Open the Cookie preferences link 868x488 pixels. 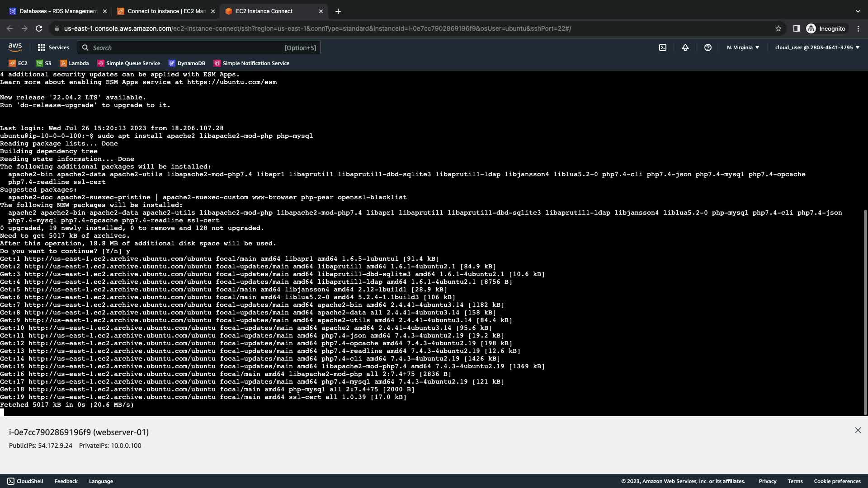coord(837,481)
